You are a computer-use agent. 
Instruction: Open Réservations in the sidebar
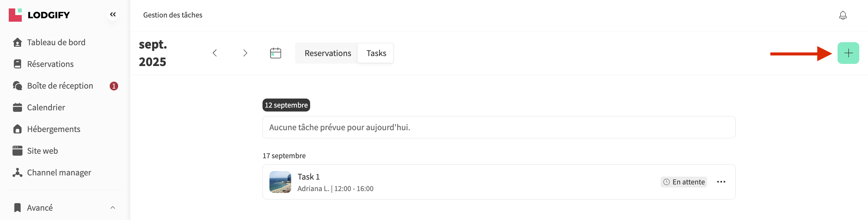(x=50, y=64)
